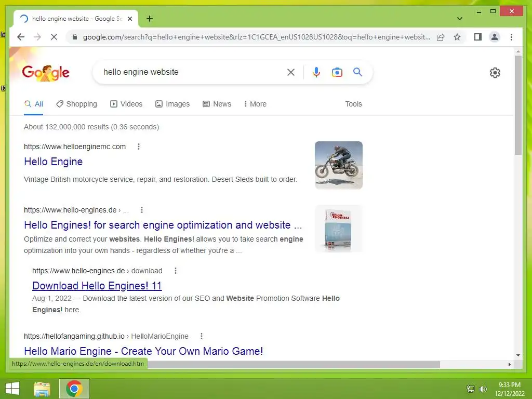Click the https://www.helloenginemc.com URL text

tap(75, 147)
